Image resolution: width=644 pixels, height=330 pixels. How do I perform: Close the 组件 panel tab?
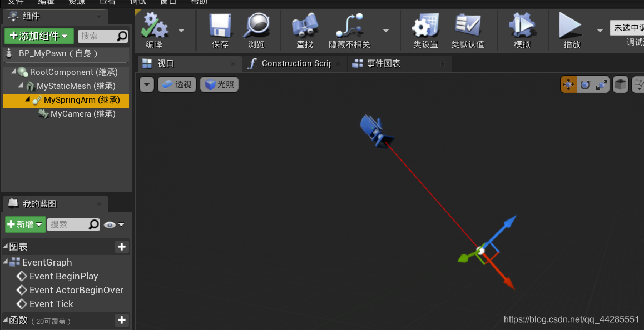pos(99,17)
